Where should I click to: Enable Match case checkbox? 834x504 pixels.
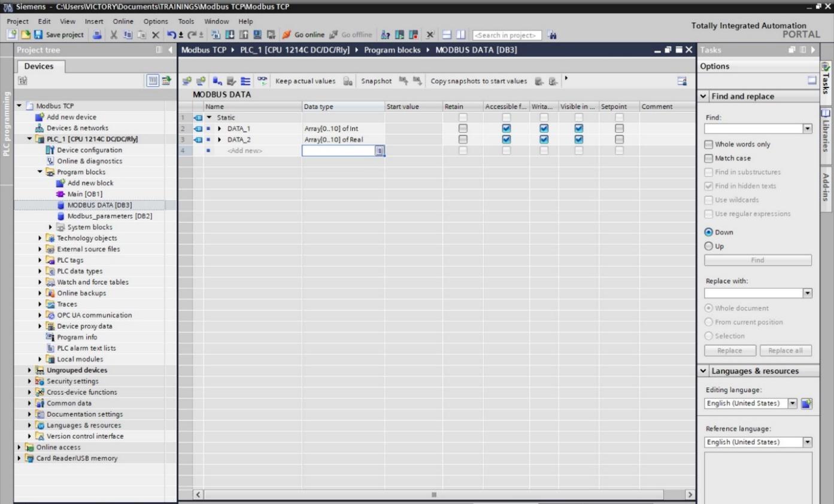pyautogui.click(x=709, y=158)
